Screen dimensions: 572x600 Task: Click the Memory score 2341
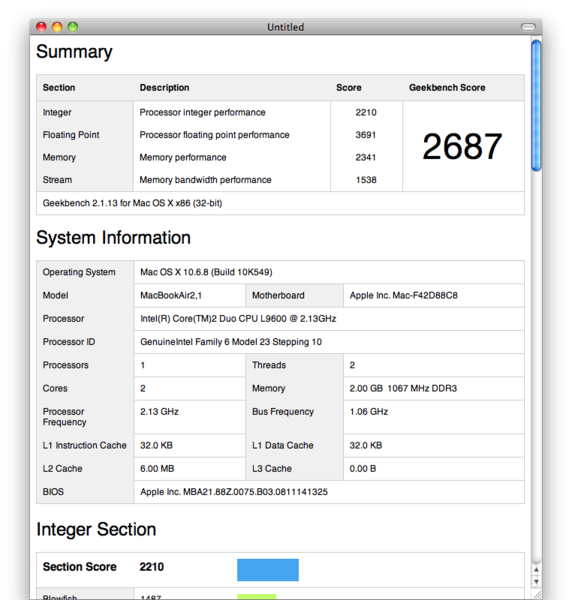(366, 158)
